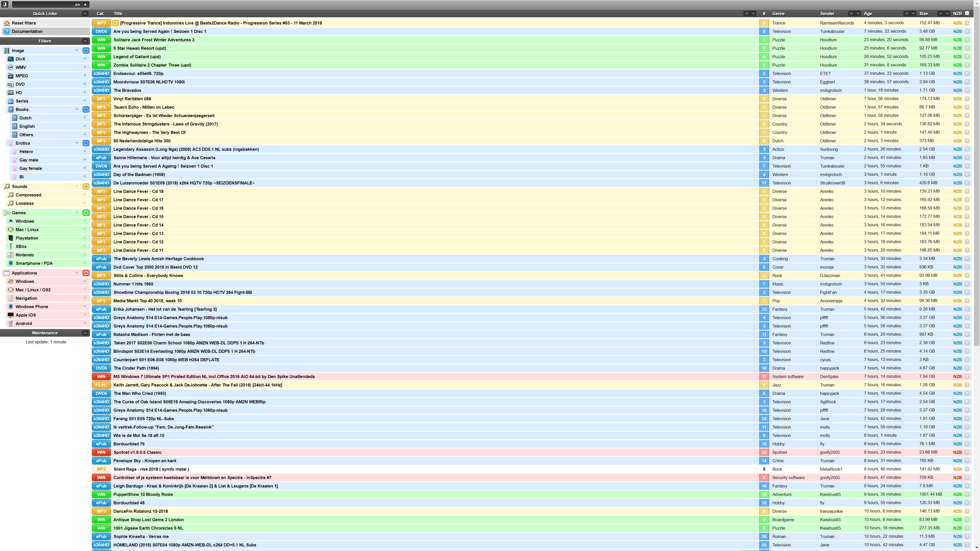Click the pin icon at the top left
980x551 pixels.
5,4
